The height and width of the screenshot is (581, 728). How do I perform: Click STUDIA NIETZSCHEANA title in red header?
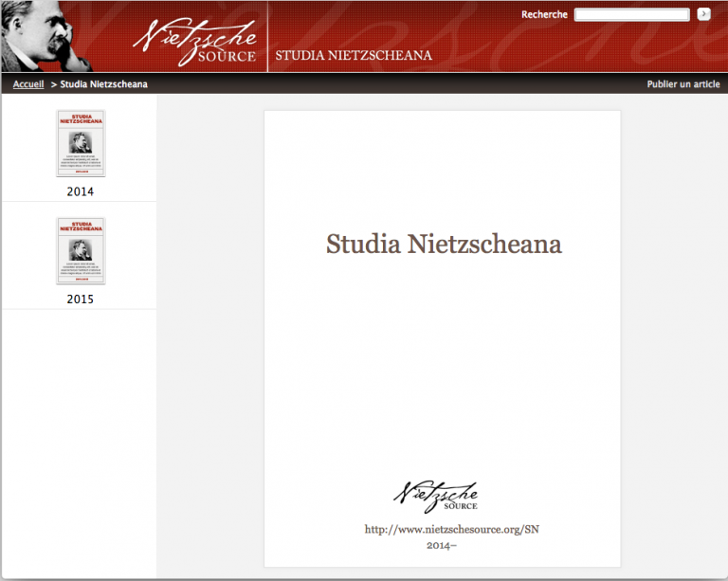[354, 55]
